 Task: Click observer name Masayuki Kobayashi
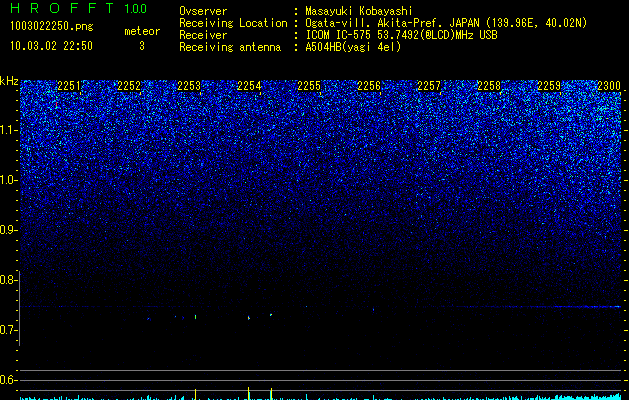359,11
